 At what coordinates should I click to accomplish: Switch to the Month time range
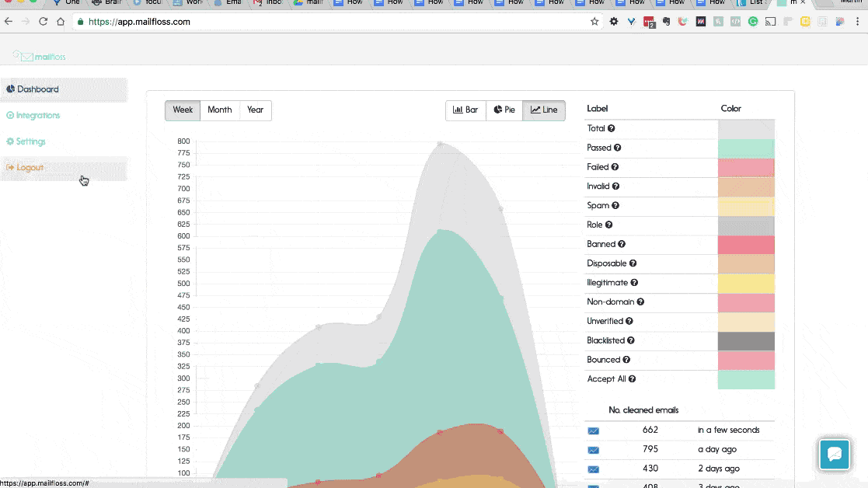coord(220,110)
